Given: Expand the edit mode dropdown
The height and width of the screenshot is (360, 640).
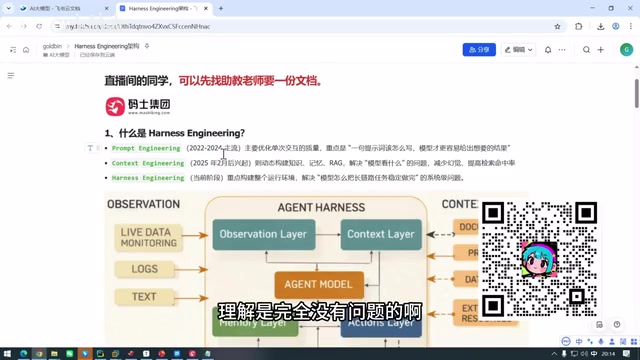Looking at the screenshot, I should [x=518, y=50].
